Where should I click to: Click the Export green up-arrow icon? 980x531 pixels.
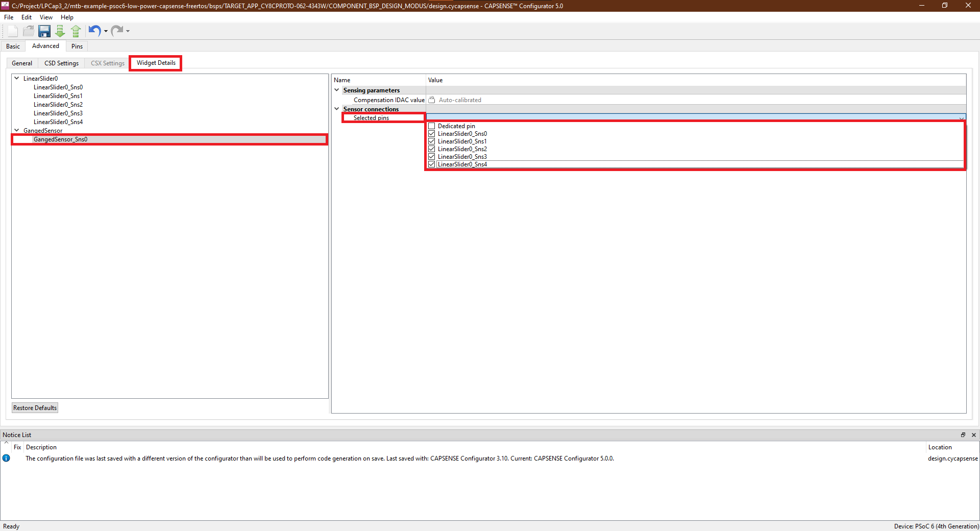(x=76, y=31)
